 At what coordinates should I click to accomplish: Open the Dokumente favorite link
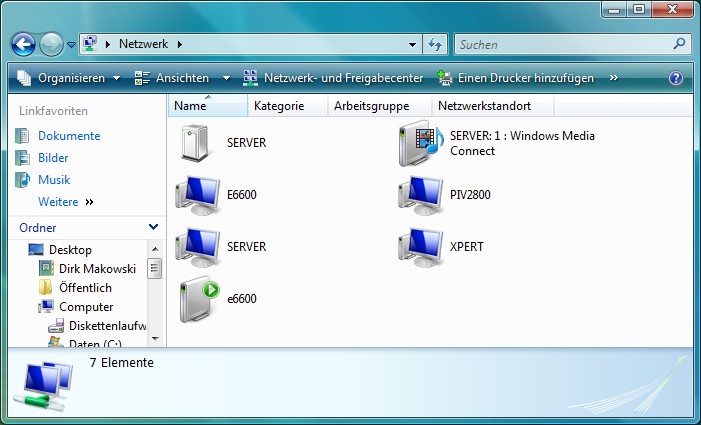click(x=69, y=136)
